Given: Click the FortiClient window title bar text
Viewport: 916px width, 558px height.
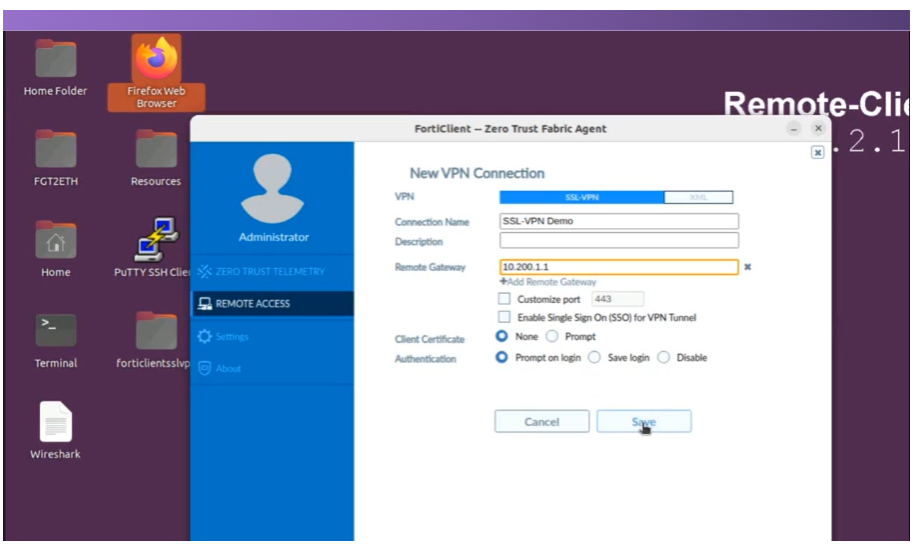Looking at the screenshot, I should pos(510,129).
